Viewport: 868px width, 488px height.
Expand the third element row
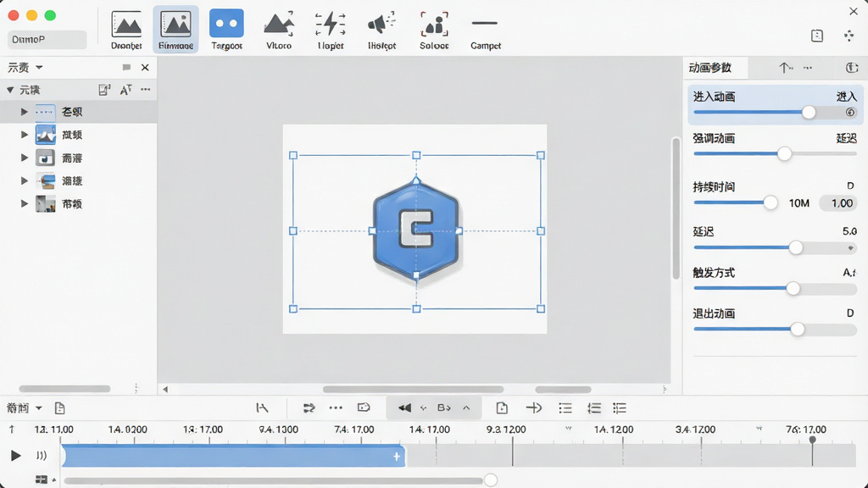click(x=24, y=158)
